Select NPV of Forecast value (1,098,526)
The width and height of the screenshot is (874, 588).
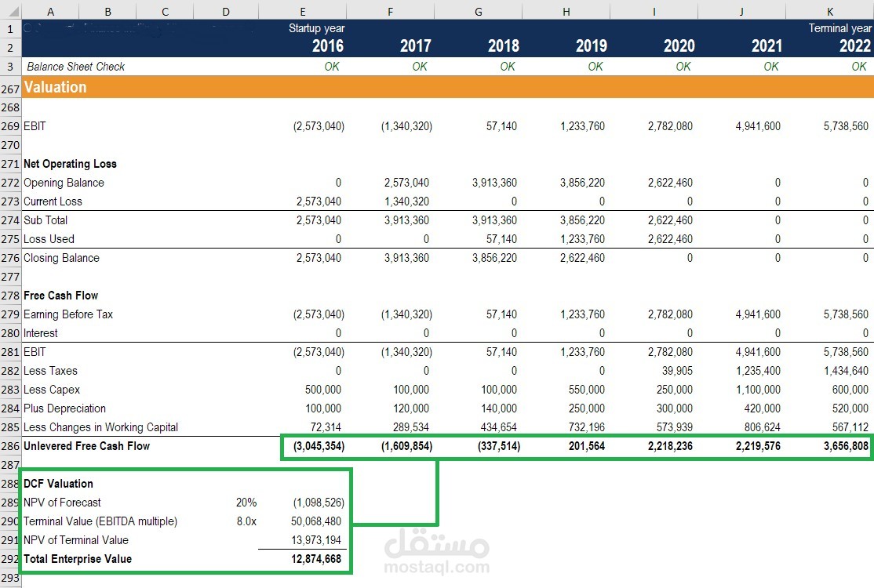coord(319,503)
